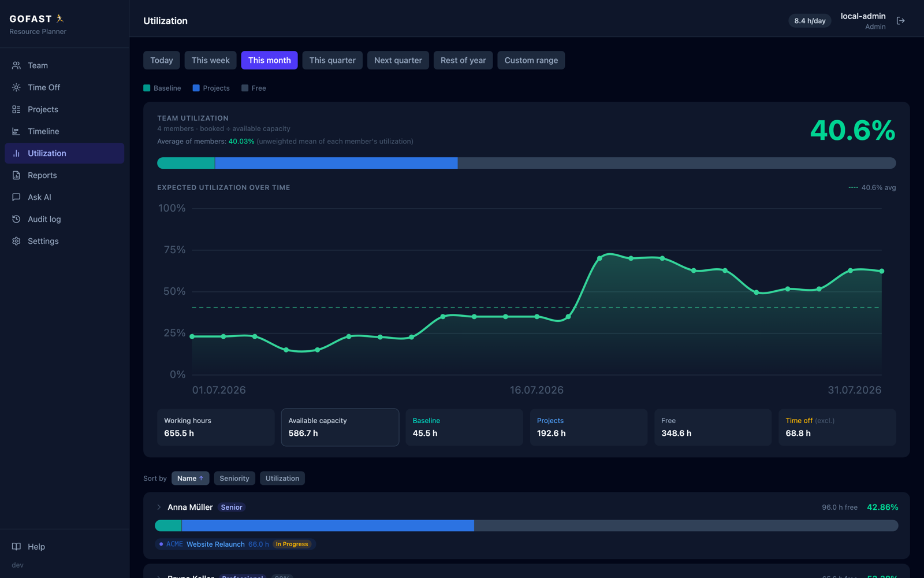Click the Available capacity 586.7 h card

tap(340, 427)
